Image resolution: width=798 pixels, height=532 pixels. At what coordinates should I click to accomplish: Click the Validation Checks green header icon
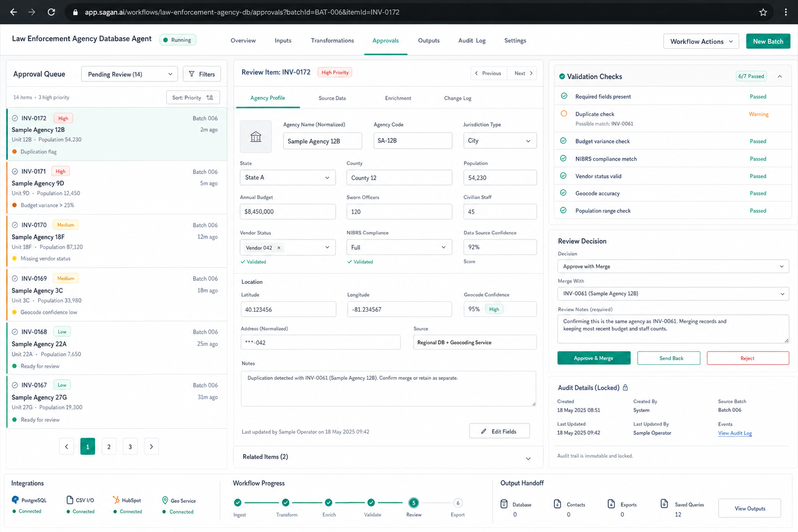click(x=562, y=76)
